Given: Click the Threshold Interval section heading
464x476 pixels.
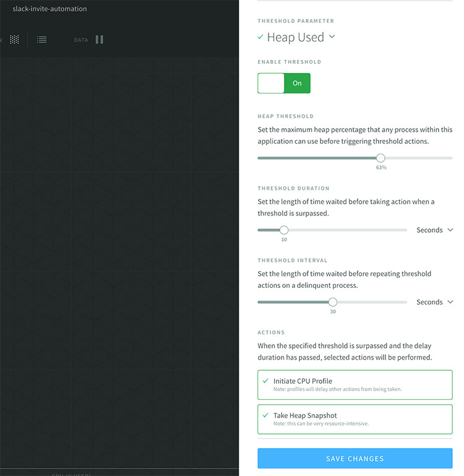Looking at the screenshot, I should click(293, 260).
